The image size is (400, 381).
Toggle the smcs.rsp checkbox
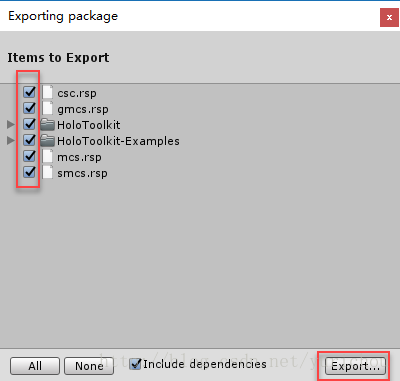click(29, 172)
